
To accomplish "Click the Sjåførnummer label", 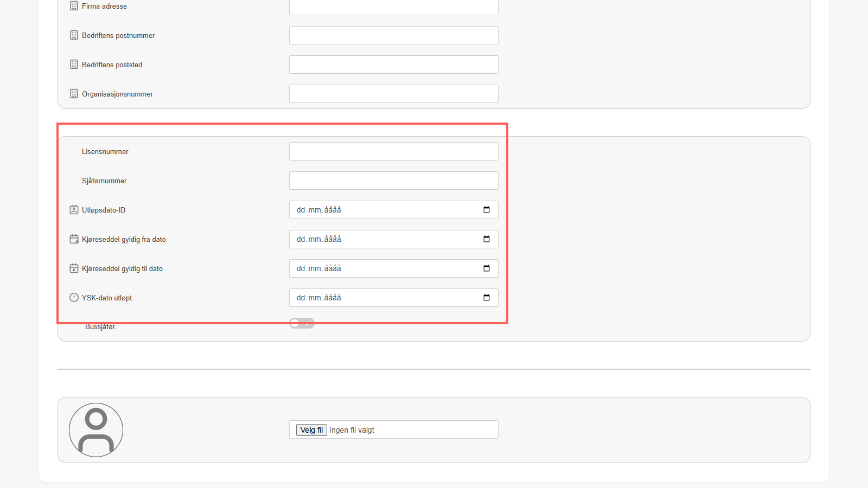I will 104,181.
